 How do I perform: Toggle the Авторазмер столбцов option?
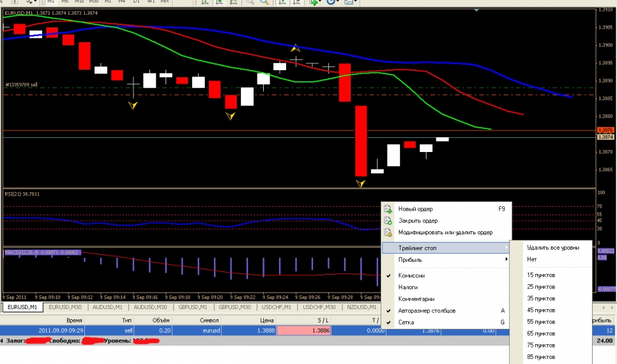tap(427, 311)
